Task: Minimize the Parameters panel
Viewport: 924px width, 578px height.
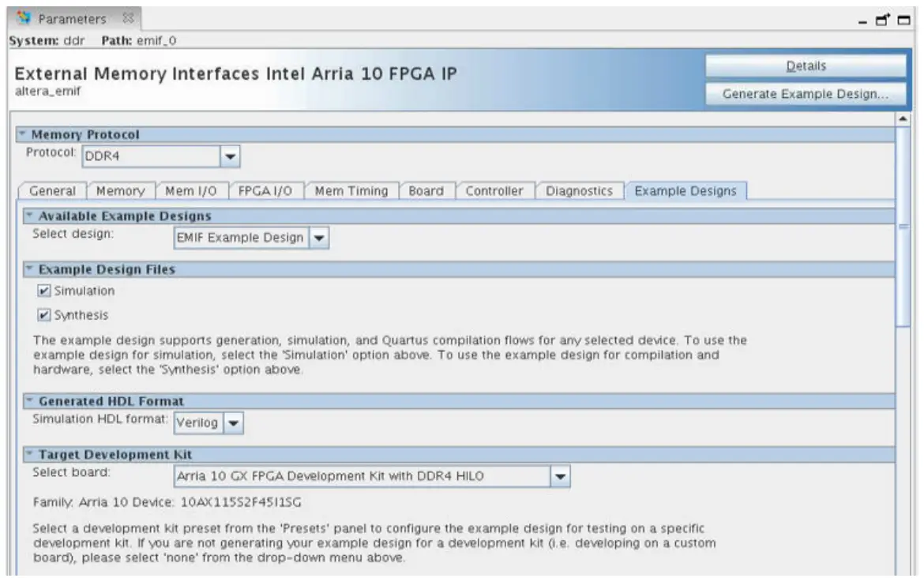Action: [x=862, y=22]
